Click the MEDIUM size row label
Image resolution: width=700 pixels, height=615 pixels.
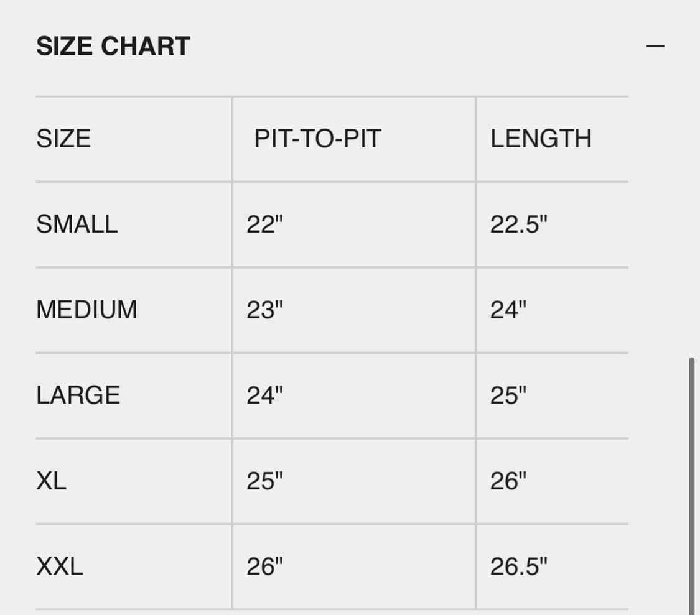point(86,310)
